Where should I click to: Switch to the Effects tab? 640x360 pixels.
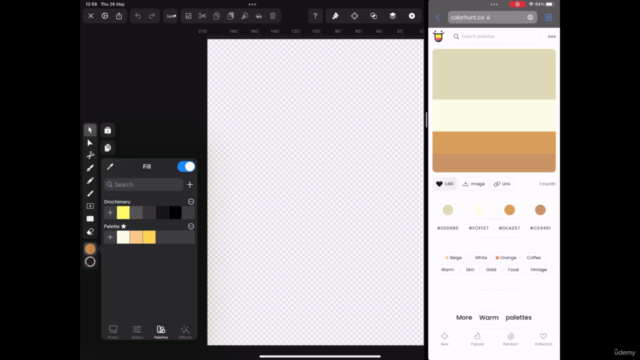[185, 332]
